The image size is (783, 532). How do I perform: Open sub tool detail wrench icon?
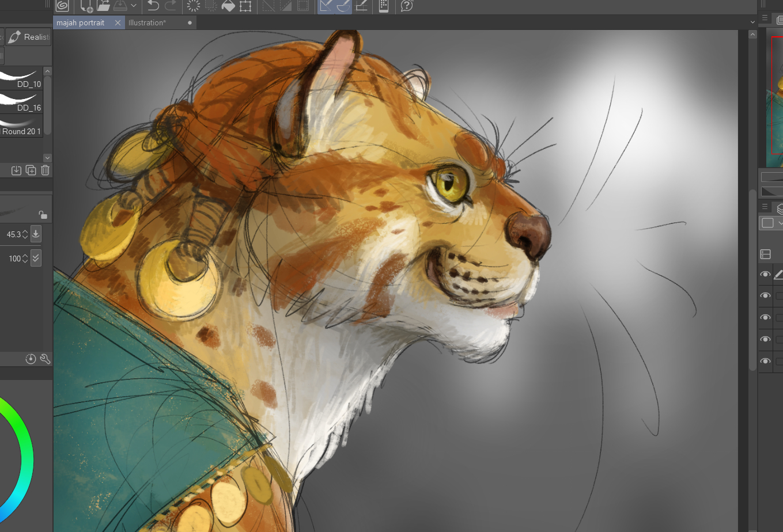click(x=45, y=359)
